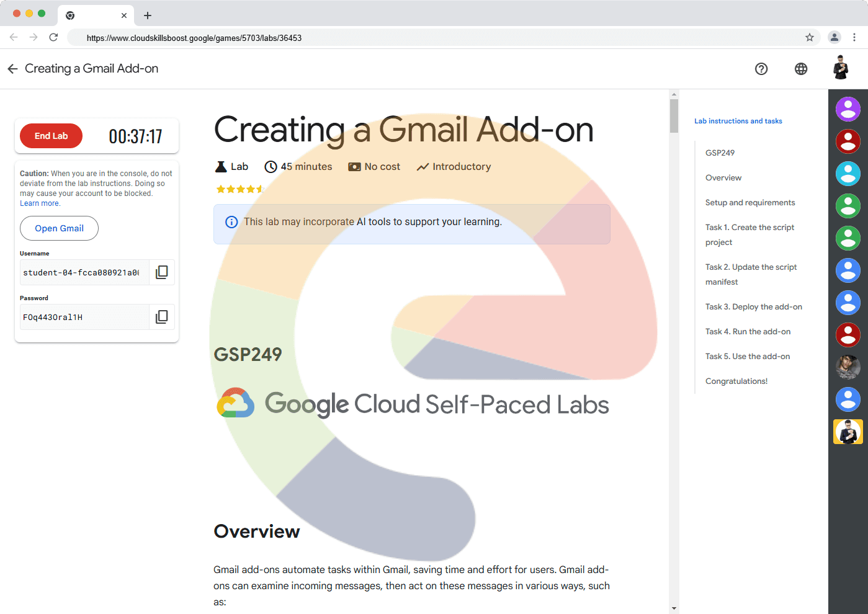This screenshot has height=614, width=868.
Task: Click the browser address bar URL
Action: [x=194, y=38]
